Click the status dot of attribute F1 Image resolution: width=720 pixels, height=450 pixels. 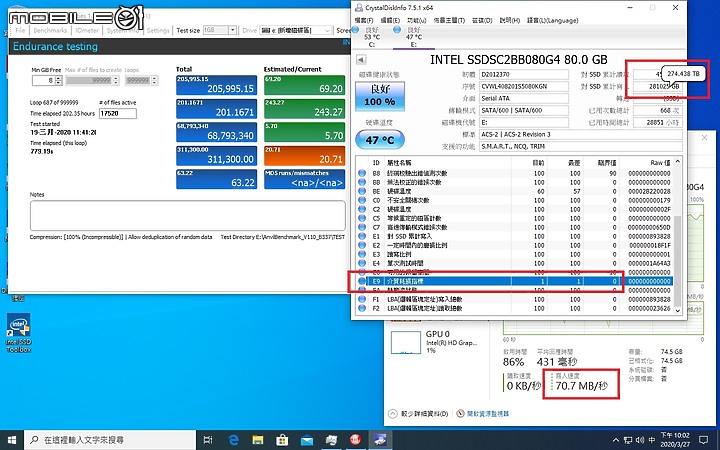click(x=362, y=299)
